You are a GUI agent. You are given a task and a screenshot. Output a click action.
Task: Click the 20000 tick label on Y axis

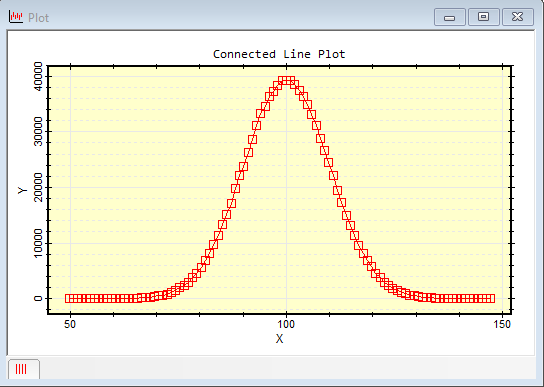38,187
